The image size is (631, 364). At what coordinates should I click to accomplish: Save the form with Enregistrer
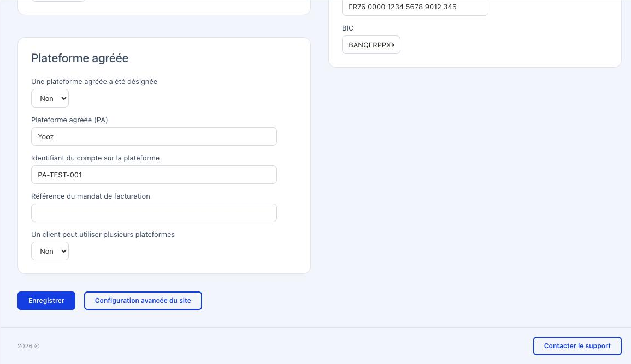click(x=46, y=301)
